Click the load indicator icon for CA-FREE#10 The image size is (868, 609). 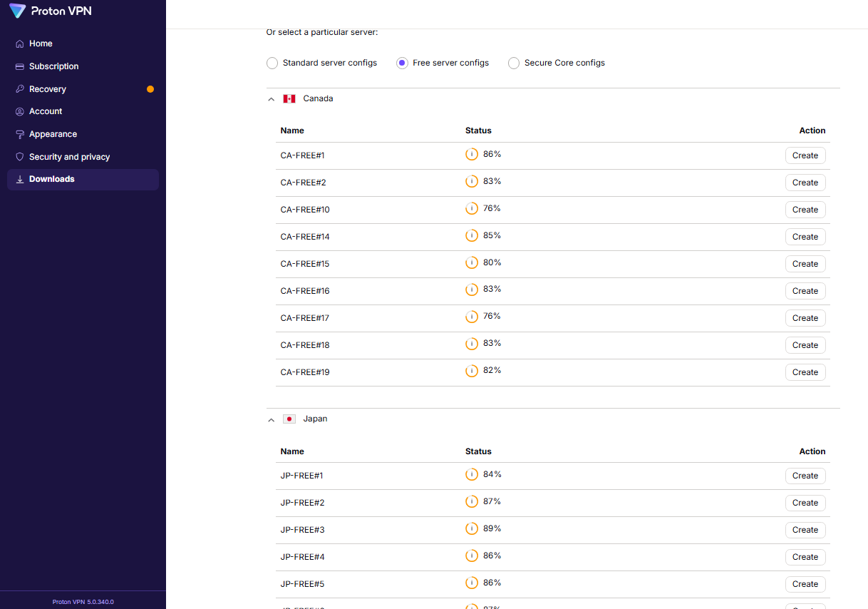472,208
